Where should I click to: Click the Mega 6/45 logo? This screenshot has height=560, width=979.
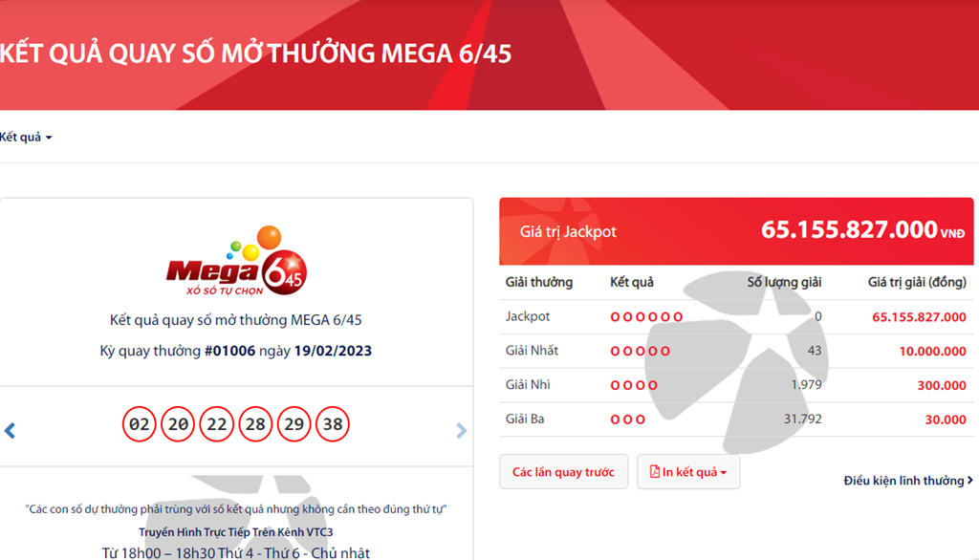pos(237,261)
